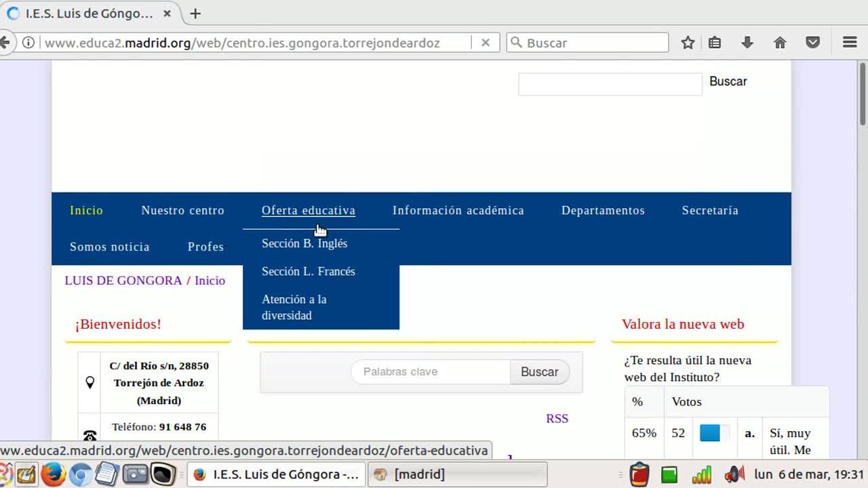Open the Secretaría menu
The image size is (868, 488).
click(x=710, y=210)
